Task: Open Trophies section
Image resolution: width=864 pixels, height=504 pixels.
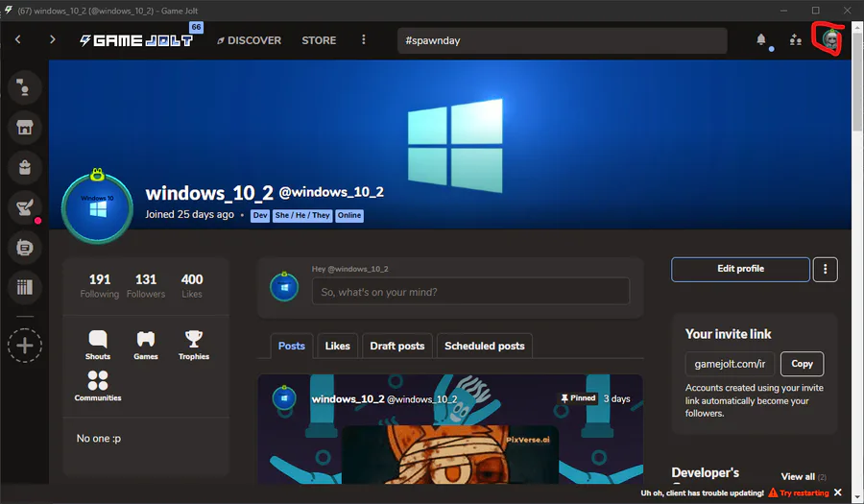Action: pyautogui.click(x=193, y=345)
